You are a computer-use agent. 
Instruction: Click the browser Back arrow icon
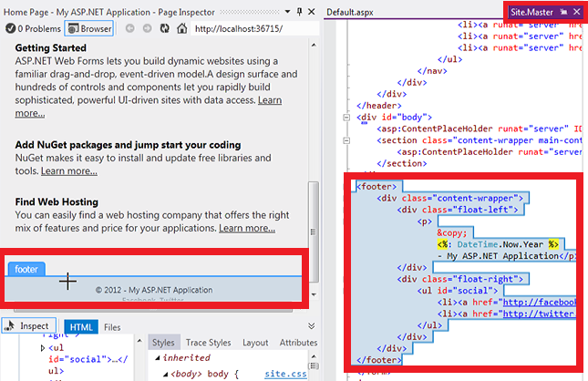[x=130, y=28]
